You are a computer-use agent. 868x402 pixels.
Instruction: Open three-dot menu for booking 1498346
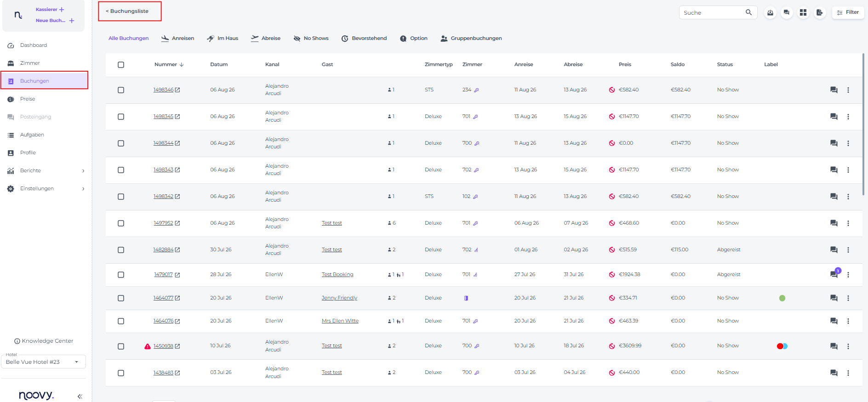tap(848, 90)
